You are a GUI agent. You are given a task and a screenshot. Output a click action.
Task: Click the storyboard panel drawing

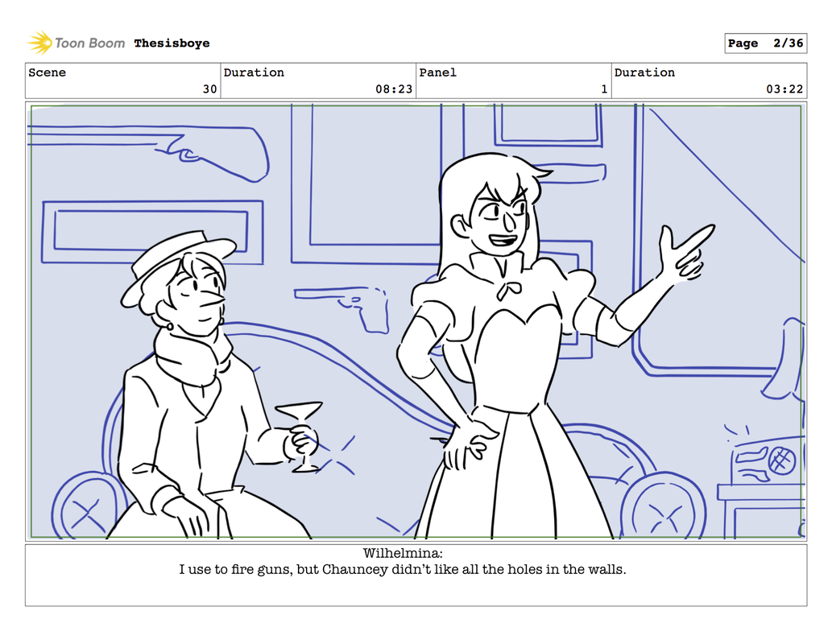coord(416,321)
